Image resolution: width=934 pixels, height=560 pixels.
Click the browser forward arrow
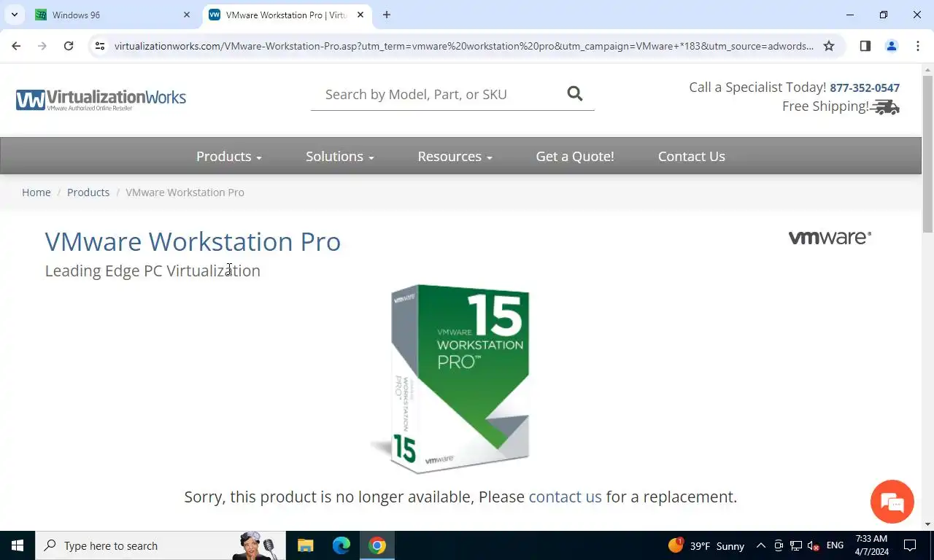[42, 46]
